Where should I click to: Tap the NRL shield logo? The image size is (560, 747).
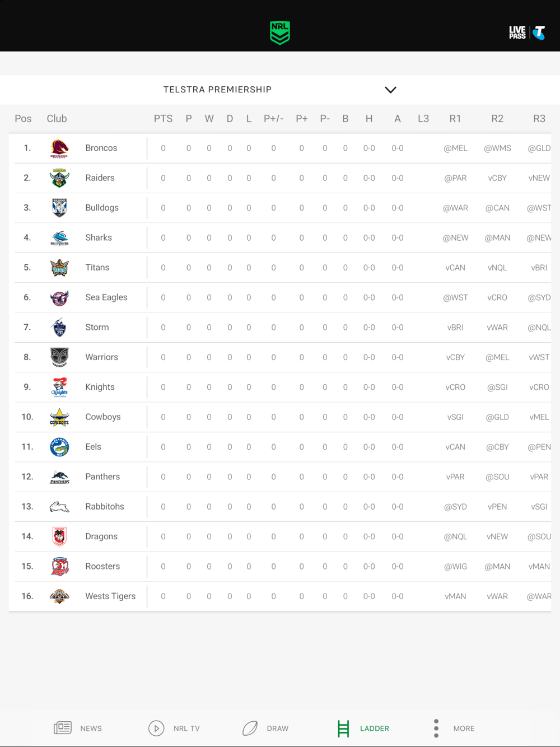coord(279,32)
